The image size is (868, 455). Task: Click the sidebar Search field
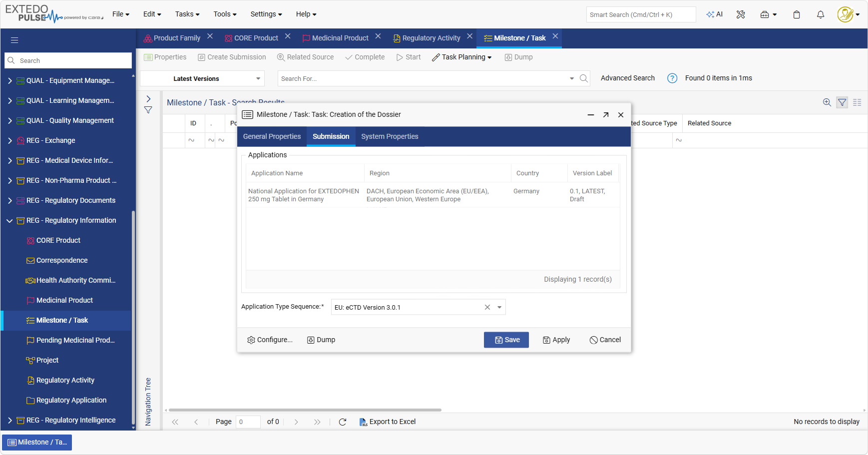point(68,60)
